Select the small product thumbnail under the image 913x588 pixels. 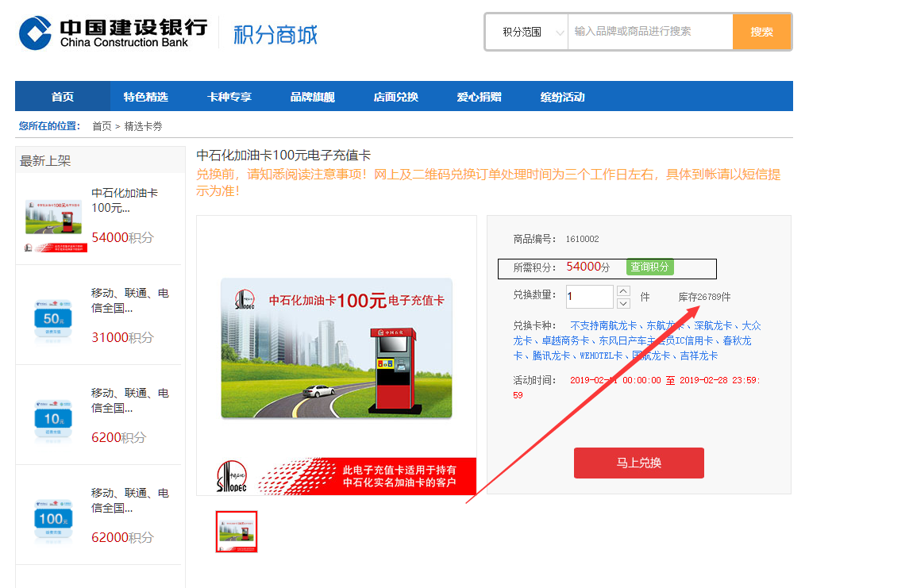point(237,532)
